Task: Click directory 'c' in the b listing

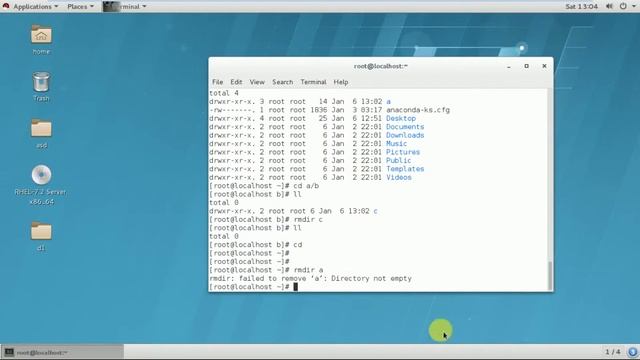Action: (376, 211)
